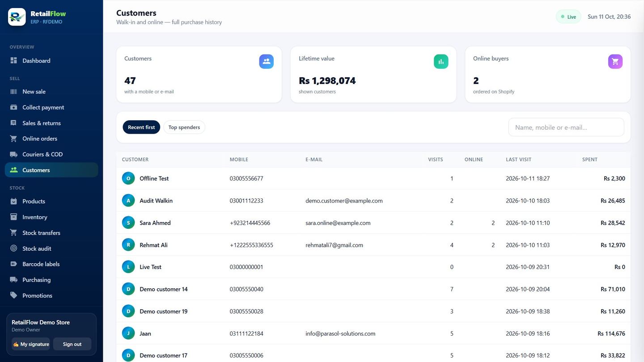Click the Sales & returns receipt icon
Screen dimensions: 644x362
pyautogui.click(x=14, y=123)
